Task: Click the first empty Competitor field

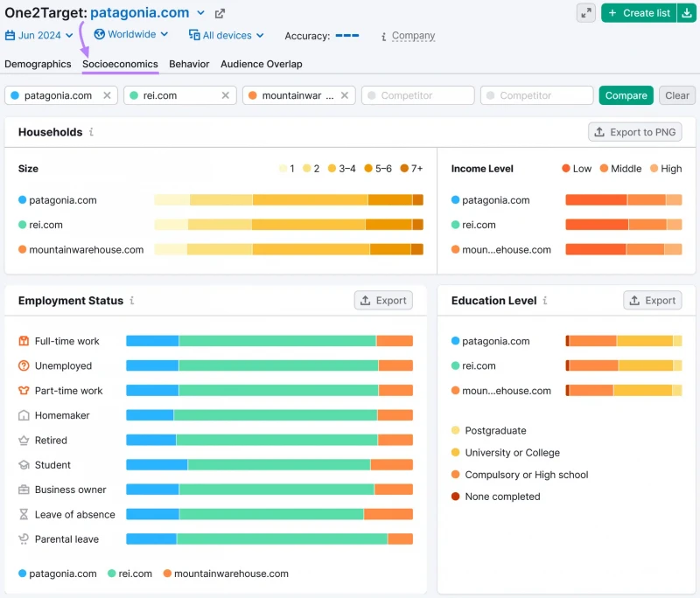Action: (x=418, y=95)
